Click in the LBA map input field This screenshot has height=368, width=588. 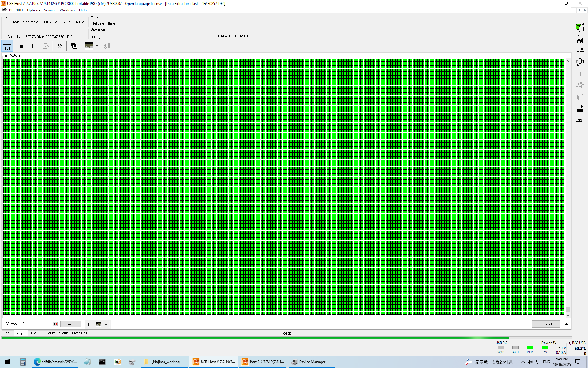tap(37, 324)
